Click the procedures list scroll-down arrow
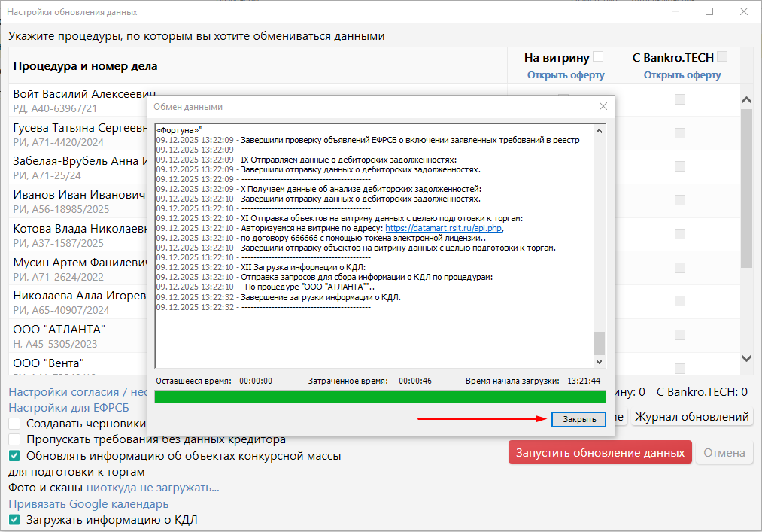 [747, 358]
